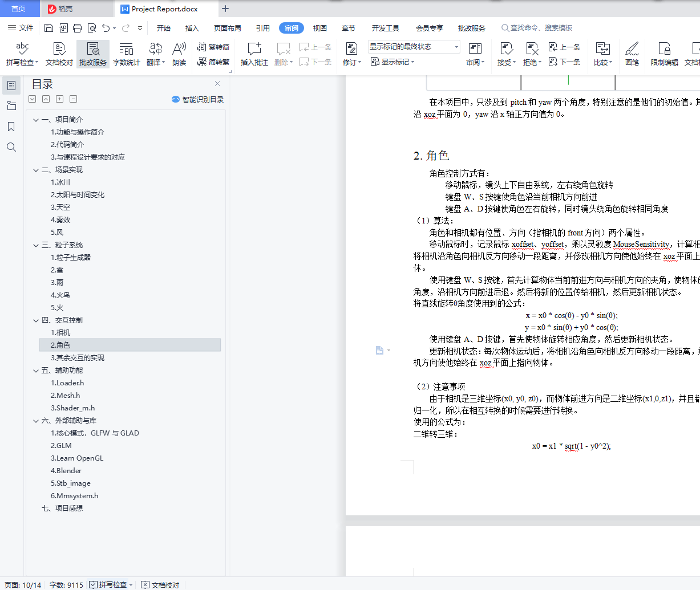Open the bookmark sidebar icon
This screenshot has height=590, width=700.
click(11, 127)
